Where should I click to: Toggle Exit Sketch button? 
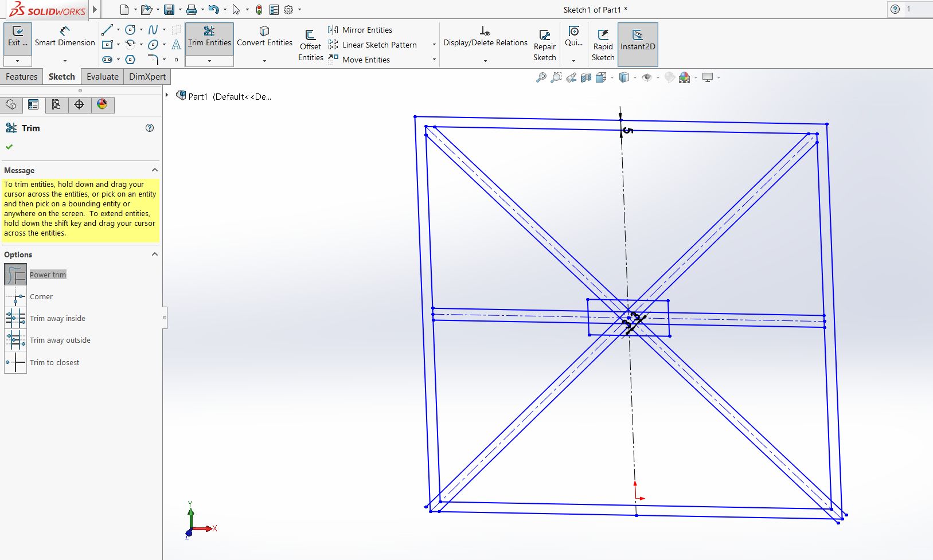(18, 38)
